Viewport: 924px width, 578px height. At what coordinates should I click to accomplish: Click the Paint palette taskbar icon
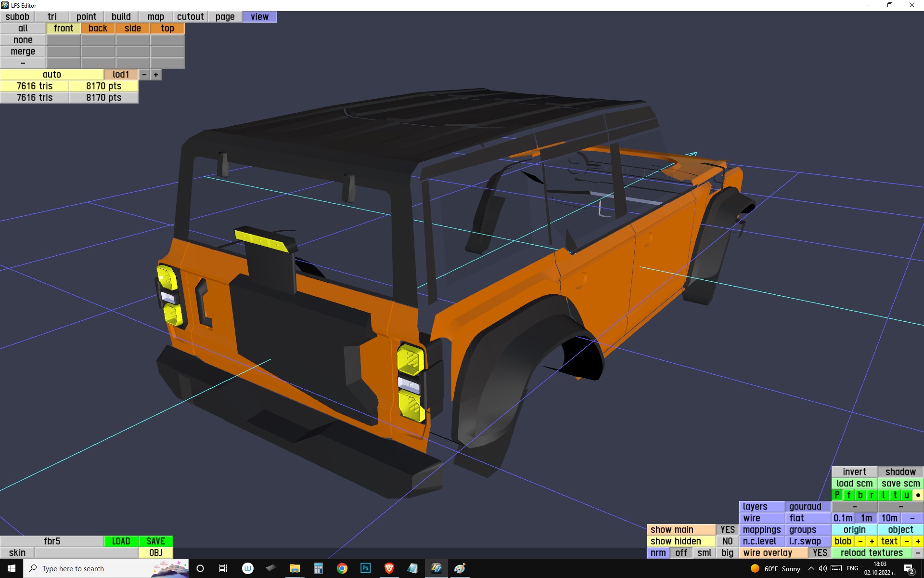(460, 568)
